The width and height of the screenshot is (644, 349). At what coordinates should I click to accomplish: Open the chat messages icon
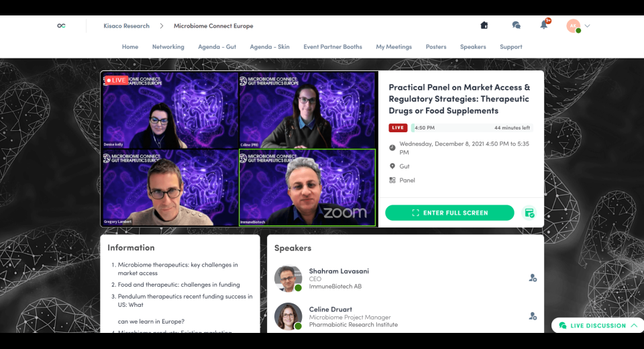(516, 26)
